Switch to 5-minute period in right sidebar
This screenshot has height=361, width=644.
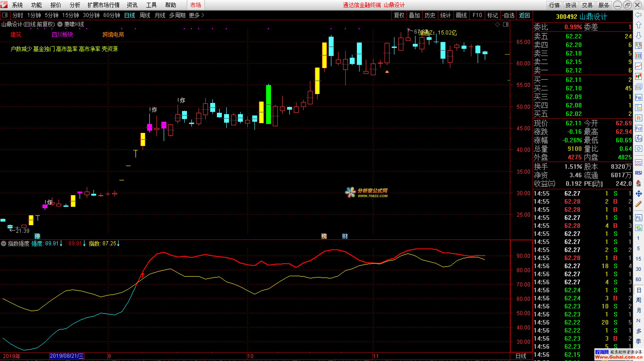pyautogui.click(x=638, y=248)
